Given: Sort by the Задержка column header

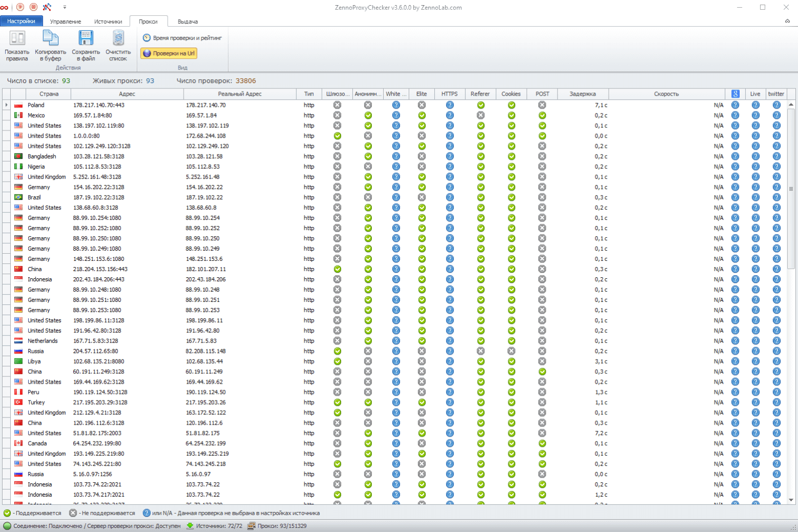Looking at the screenshot, I should click(582, 94).
